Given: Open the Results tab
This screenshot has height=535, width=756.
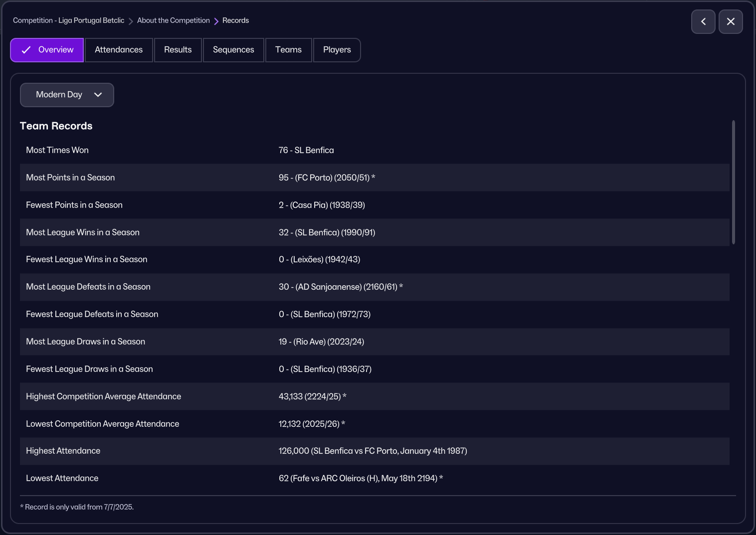Looking at the screenshot, I should [x=178, y=50].
